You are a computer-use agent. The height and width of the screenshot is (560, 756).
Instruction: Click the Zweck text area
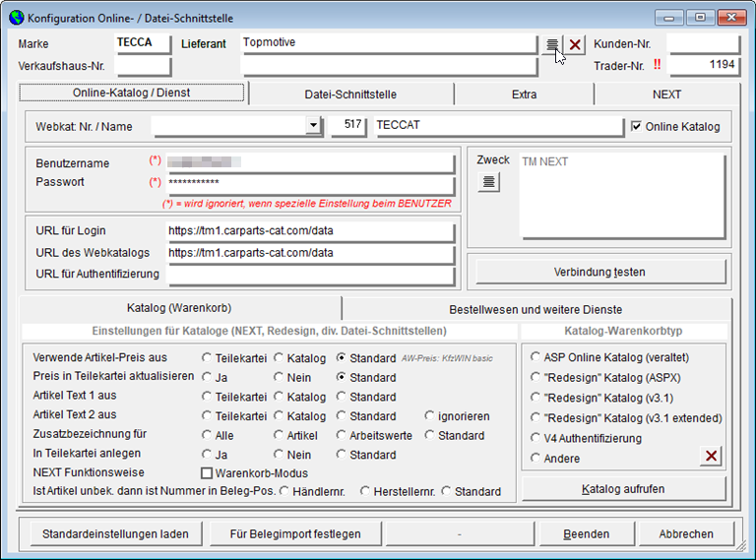click(x=622, y=195)
